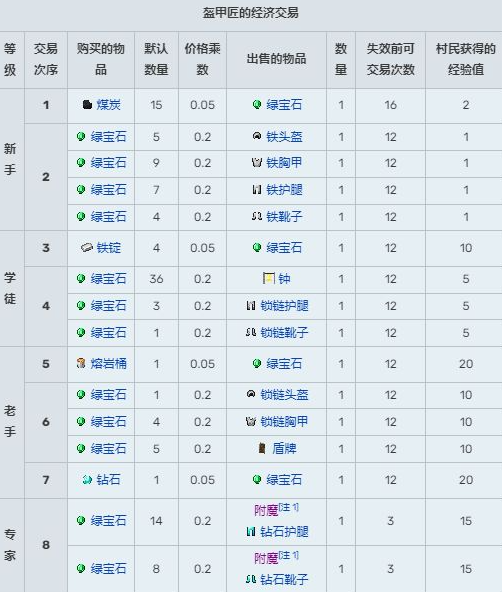Click emerald icon in the 煤炭 trade row

(257, 105)
